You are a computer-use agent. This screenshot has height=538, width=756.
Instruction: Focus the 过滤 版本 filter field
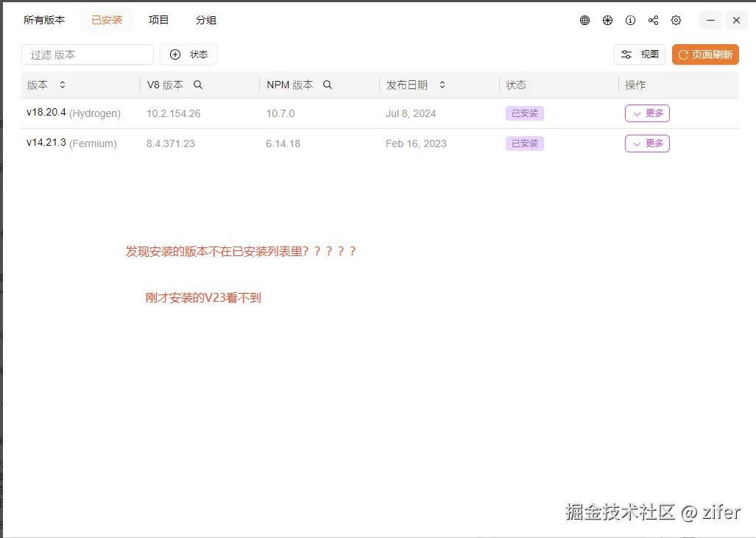click(x=88, y=54)
